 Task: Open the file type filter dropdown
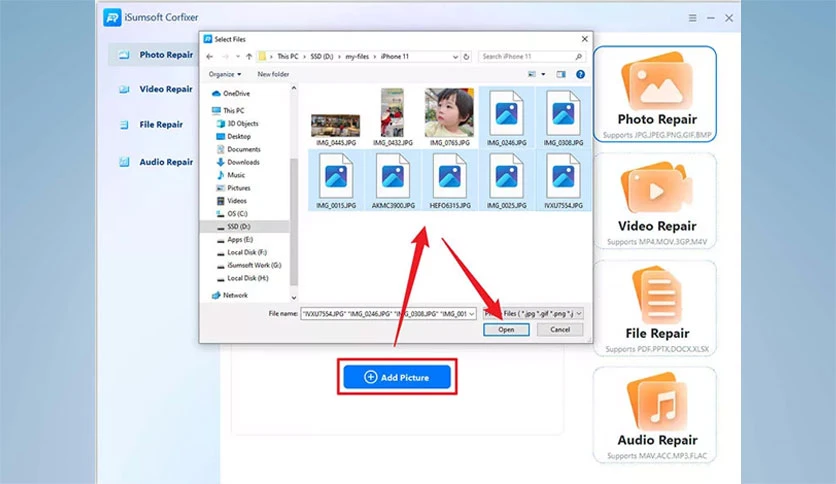[x=533, y=314]
